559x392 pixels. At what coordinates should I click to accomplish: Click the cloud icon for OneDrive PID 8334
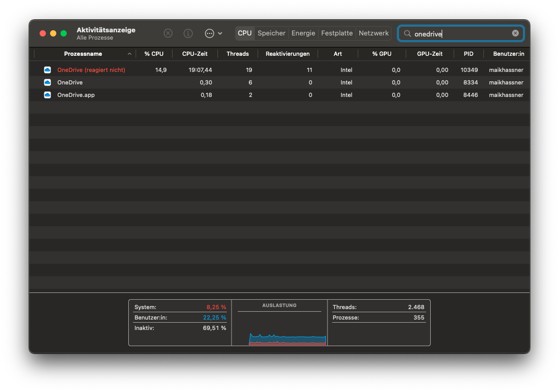[x=47, y=82]
